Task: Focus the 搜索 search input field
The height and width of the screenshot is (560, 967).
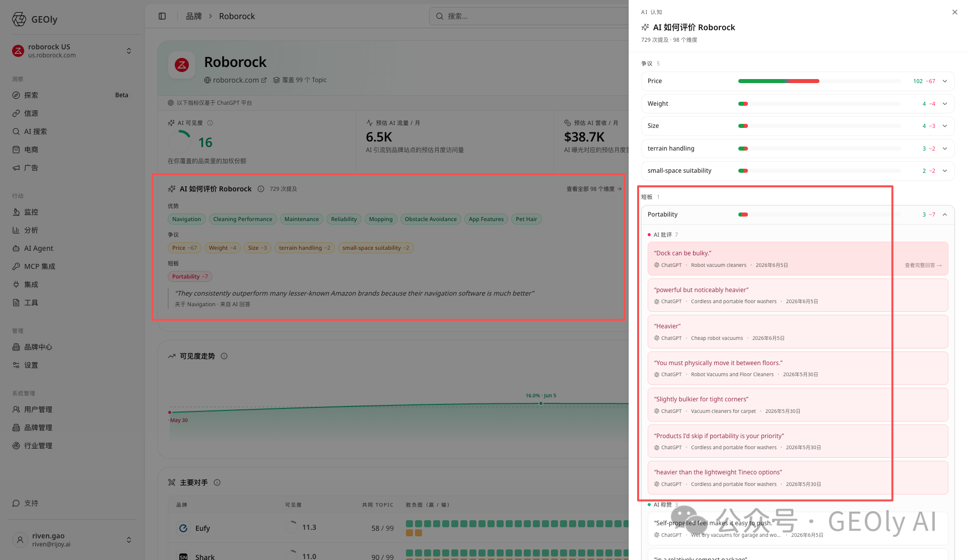Action: (529, 16)
